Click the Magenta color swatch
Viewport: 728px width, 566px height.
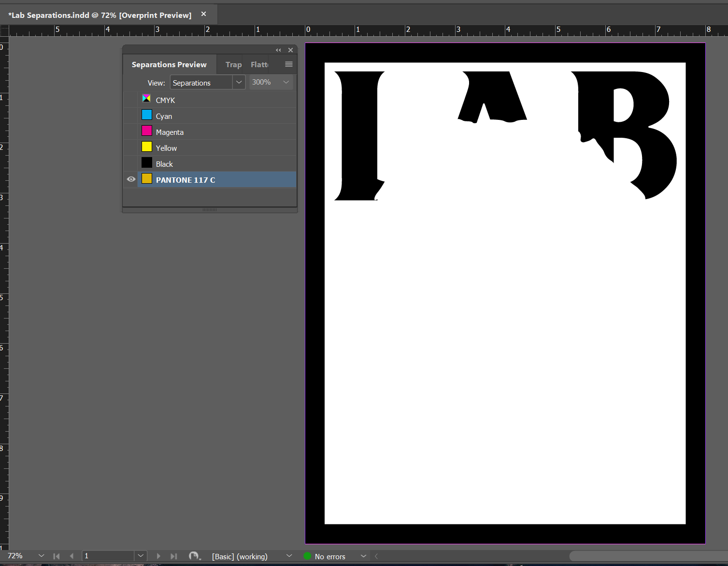click(147, 131)
